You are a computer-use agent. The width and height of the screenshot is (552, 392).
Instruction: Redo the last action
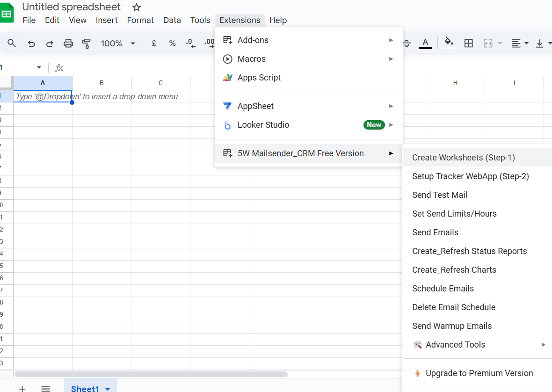point(50,44)
